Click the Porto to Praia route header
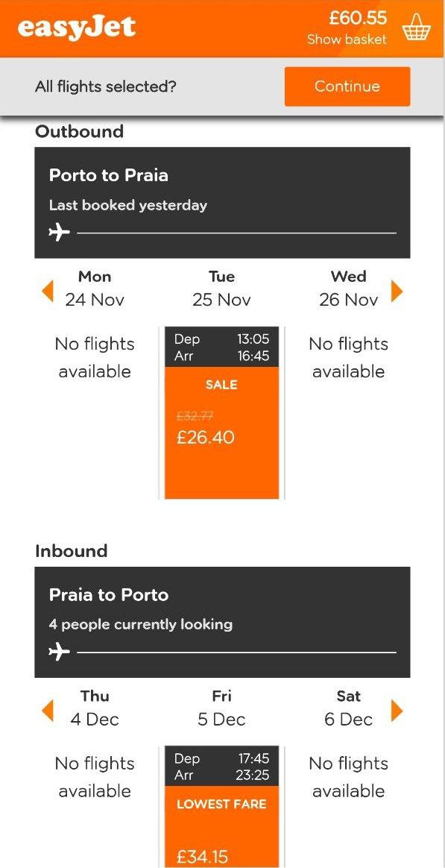This screenshot has width=445, height=868. pyautogui.click(x=222, y=203)
